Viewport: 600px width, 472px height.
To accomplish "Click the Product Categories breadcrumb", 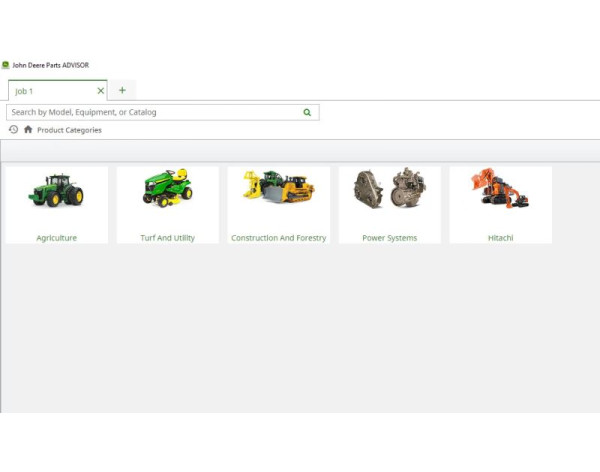I will [x=69, y=130].
